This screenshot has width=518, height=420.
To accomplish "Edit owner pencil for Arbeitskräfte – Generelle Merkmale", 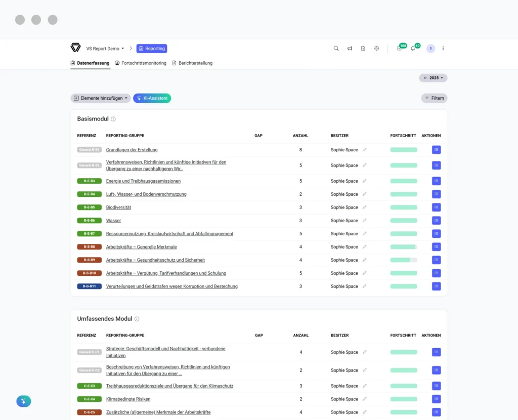I will (x=364, y=247).
